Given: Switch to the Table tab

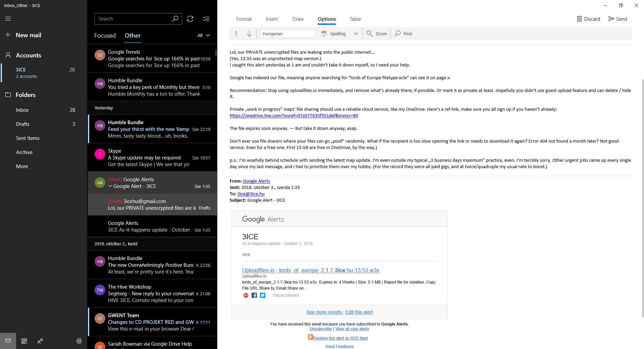Looking at the screenshot, I should (x=355, y=19).
